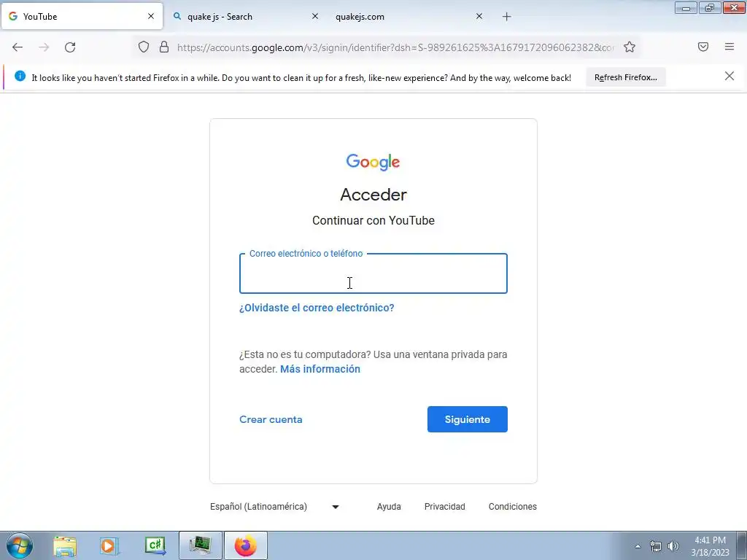Click the Siguiente button

468,419
